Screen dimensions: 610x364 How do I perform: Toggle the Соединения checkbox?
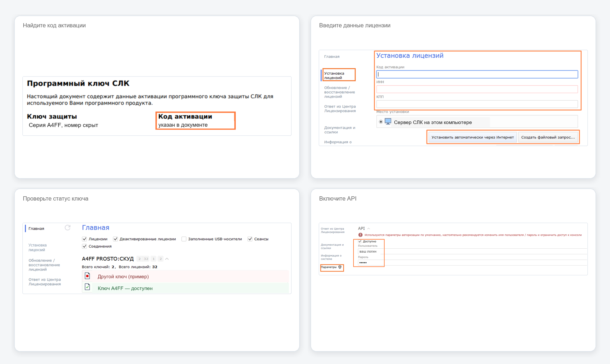(84, 246)
